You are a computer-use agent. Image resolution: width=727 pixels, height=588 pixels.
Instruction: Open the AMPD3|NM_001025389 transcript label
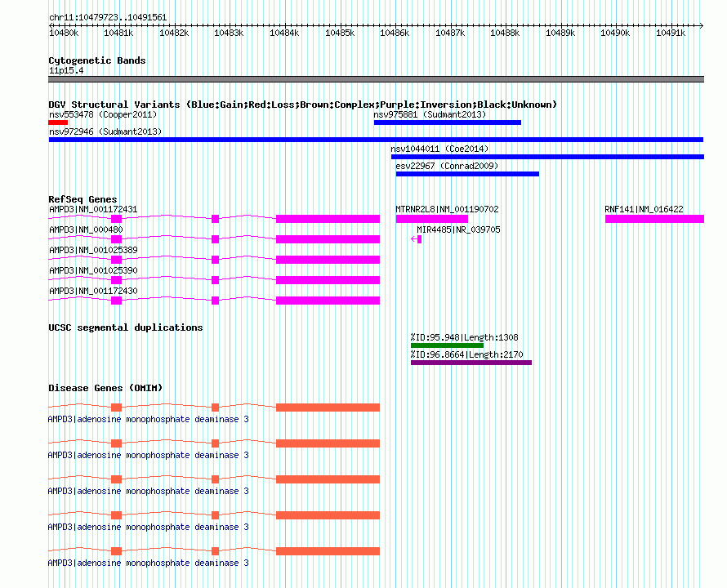pyautogui.click(x=93, y=250)
